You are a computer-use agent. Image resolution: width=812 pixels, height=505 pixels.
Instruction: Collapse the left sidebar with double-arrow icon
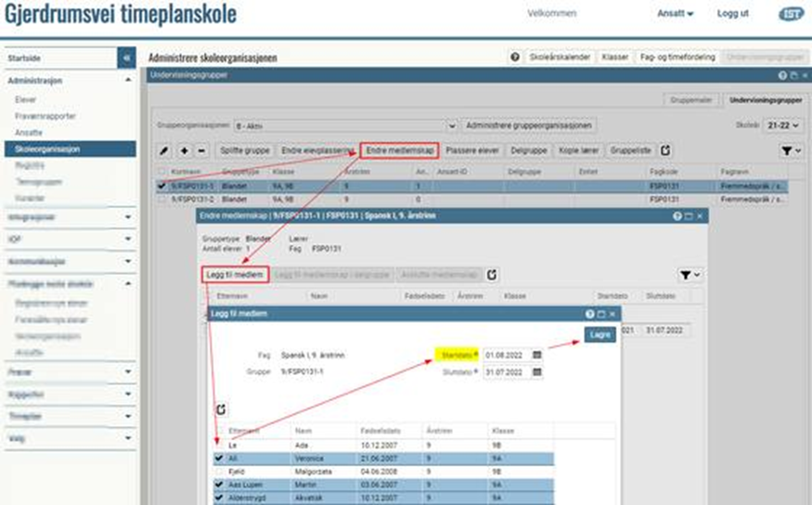(127, 58)
